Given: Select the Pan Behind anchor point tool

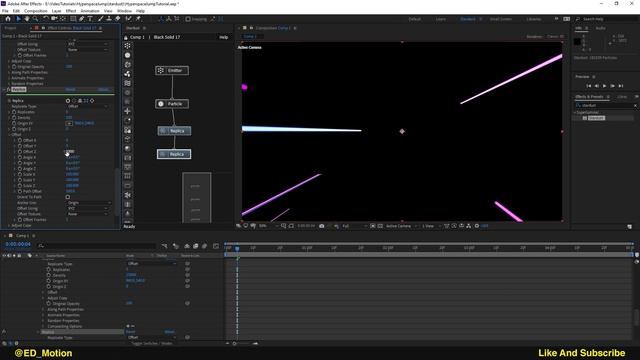Looking at the screenshot, I should (x=63, y=19).
